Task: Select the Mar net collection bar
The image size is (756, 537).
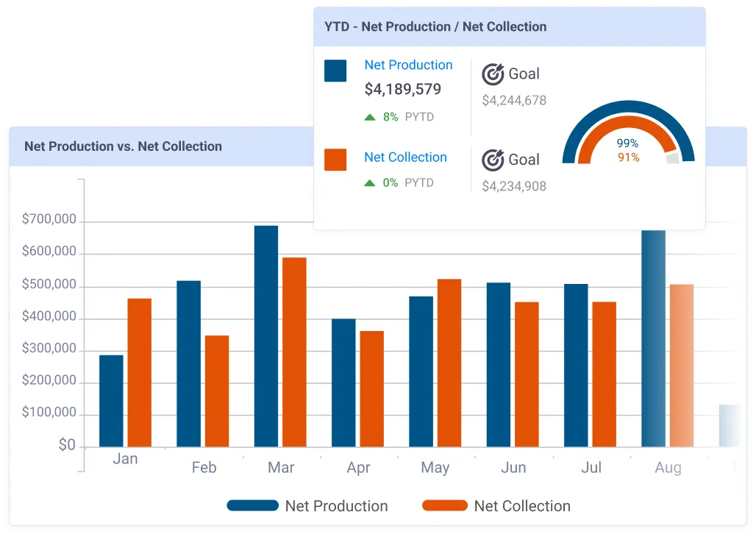Action: coord(295,352)
